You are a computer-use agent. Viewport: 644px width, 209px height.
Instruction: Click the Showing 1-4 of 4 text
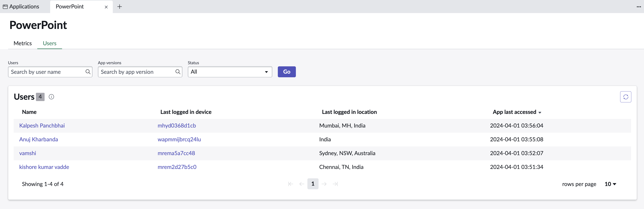coord(43,184)
